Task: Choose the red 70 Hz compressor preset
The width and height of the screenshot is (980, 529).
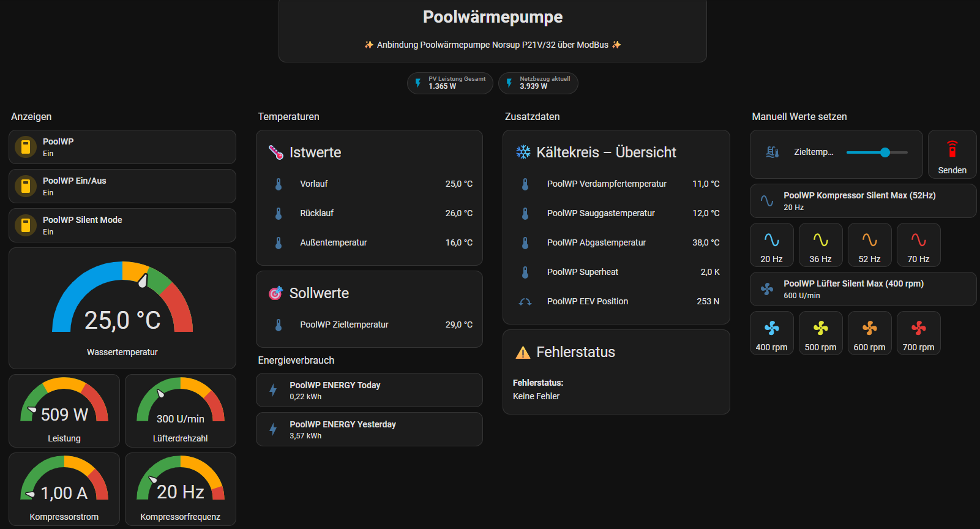Action: pyautogui.click(x=918, y=245)
